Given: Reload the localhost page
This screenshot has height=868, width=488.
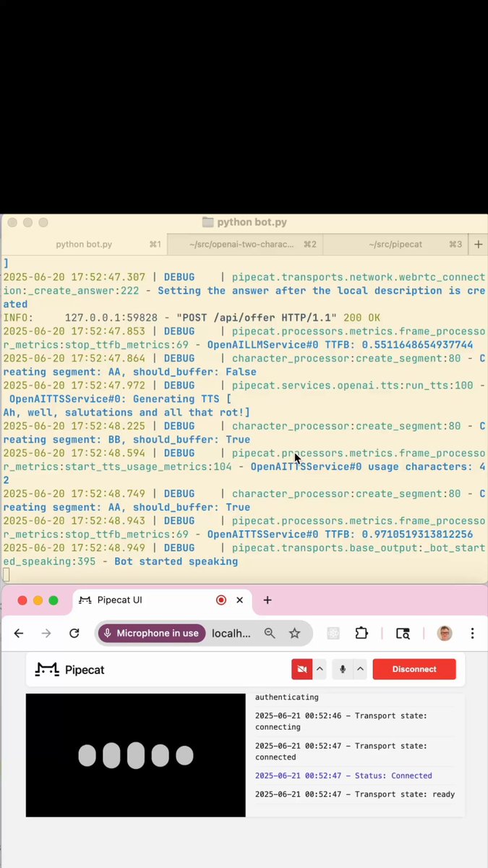Looking at the screenshot, I should click(74, 633).
